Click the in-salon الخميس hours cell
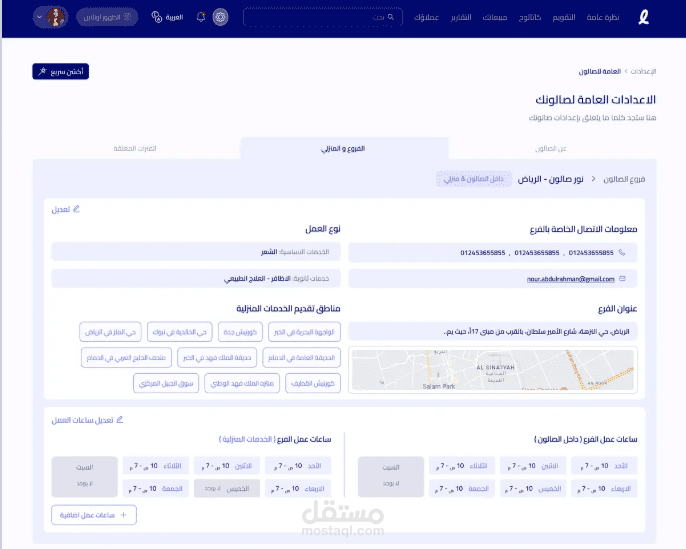The width and height of the screenshot is (686, 549). pyautogui.click(x=533, y=489)
